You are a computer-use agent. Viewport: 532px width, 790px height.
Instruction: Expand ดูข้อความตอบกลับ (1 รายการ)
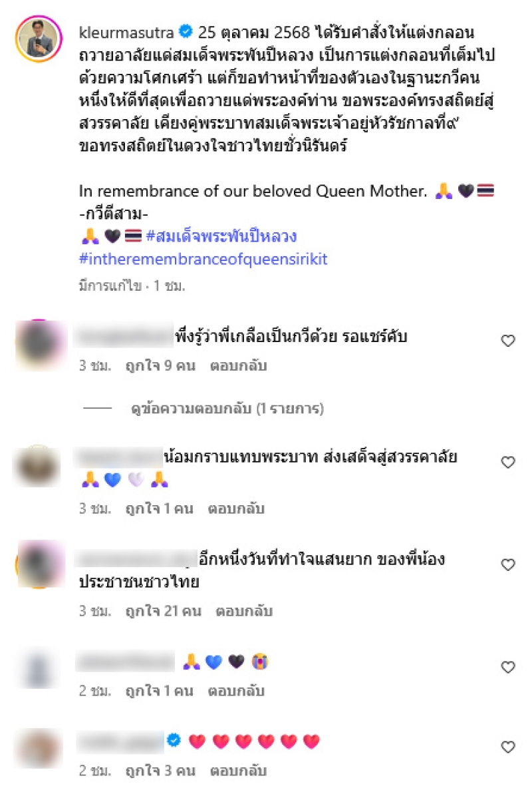click(x=227, y=408)
